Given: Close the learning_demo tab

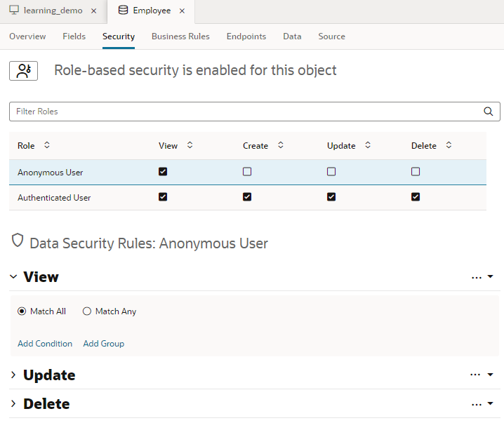Looking at the screenshot, I should tap(94, 11).
